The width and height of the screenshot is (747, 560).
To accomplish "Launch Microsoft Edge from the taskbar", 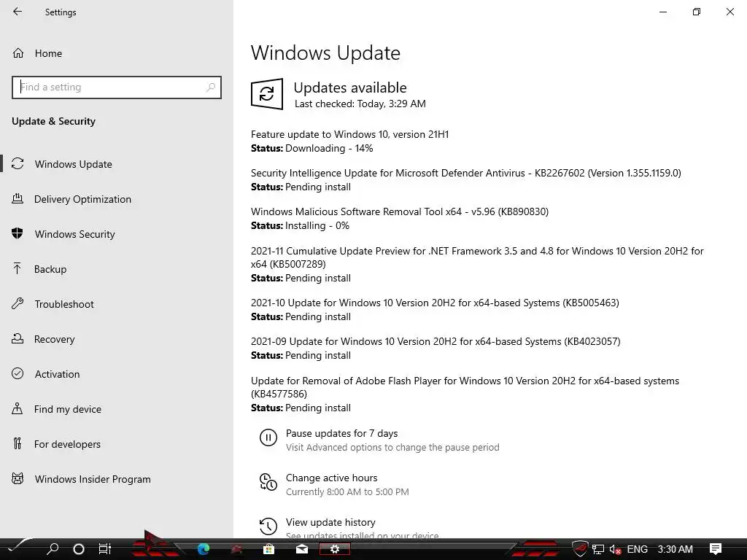I will pyautogui.click(x=204, y=549).
